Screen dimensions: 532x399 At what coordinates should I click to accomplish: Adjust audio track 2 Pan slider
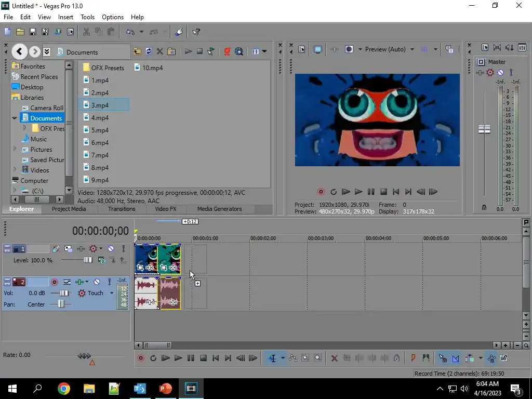61,304
